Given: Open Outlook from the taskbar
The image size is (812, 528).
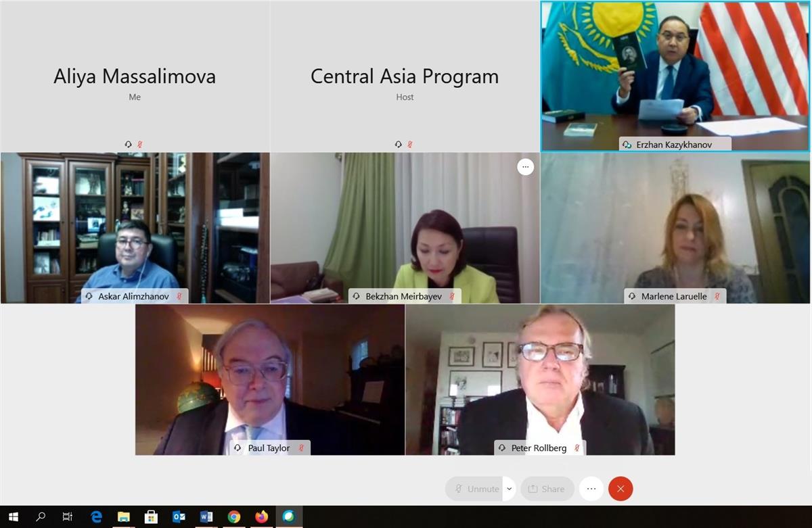Looking at the screenshot, I should click(x=179, y=517).
